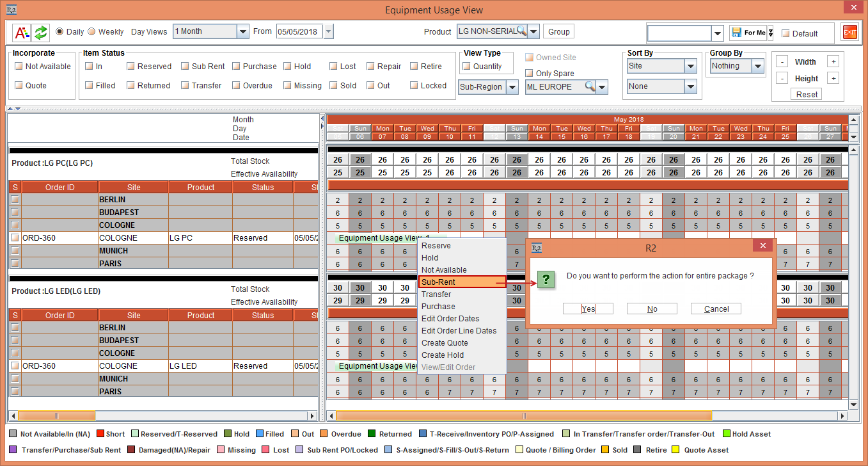868x466 pixels.
Task: Click the font color legend icon
Action: 21,32
